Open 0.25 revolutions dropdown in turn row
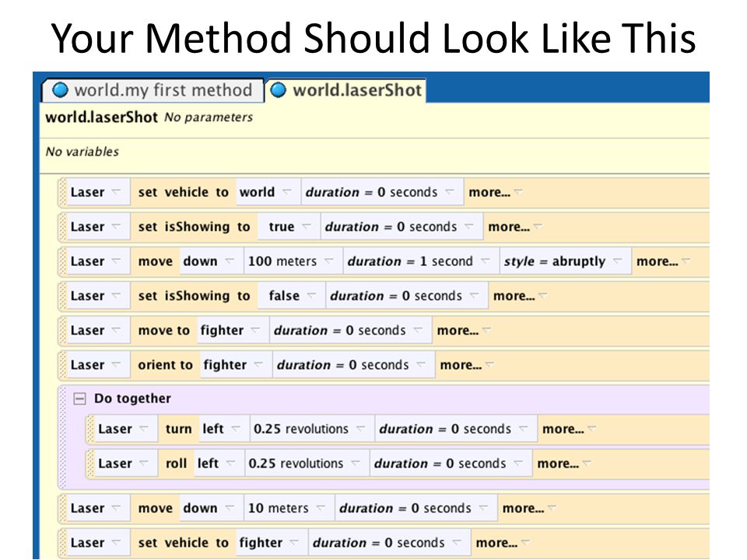 [x=312, y=429]
